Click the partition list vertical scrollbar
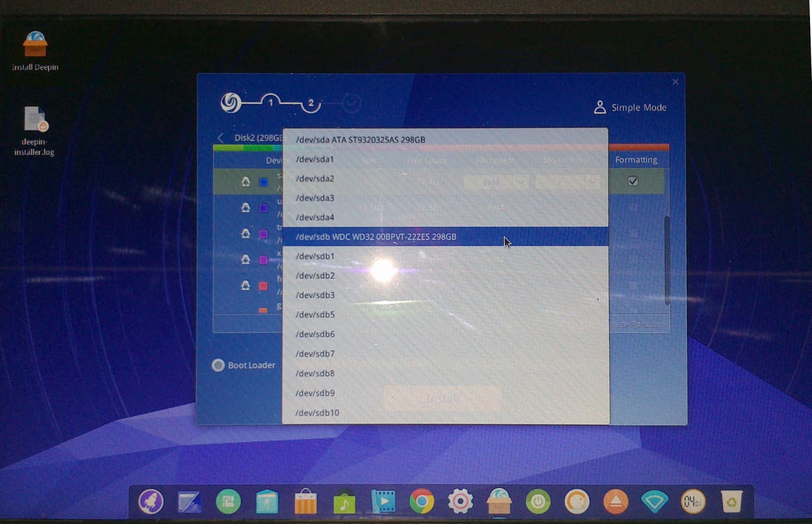 click(667, 260)
